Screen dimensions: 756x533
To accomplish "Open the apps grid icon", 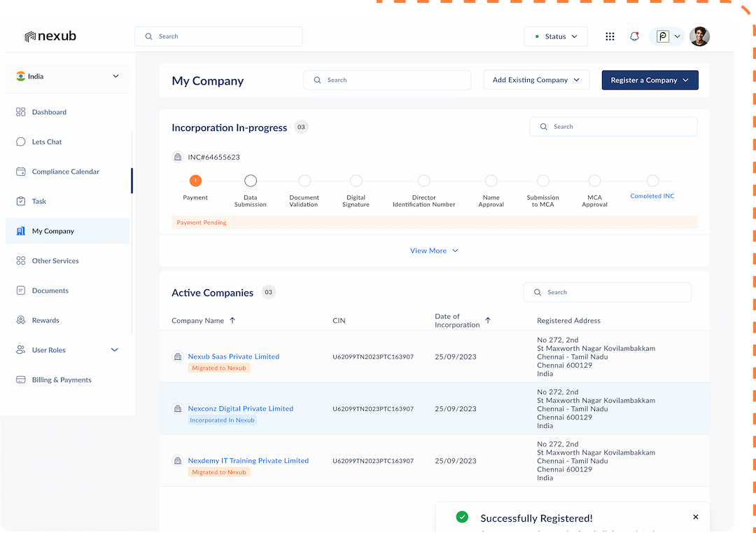I will coord(610,36).
